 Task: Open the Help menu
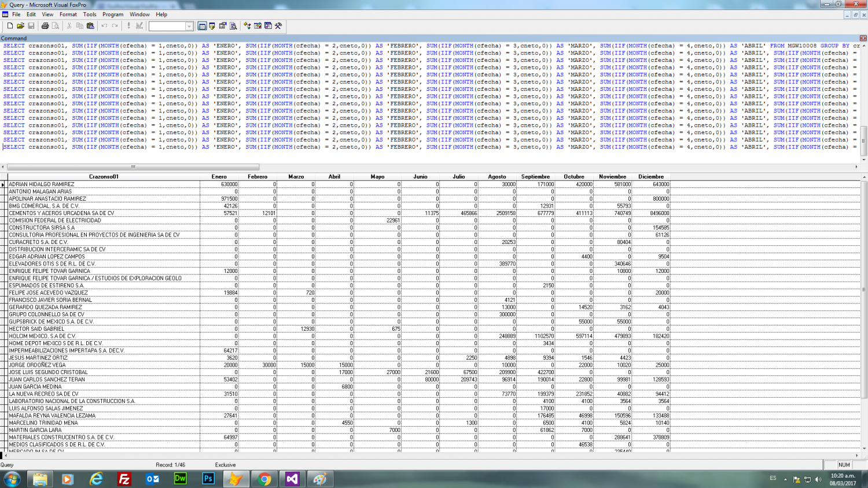(161, 14)
